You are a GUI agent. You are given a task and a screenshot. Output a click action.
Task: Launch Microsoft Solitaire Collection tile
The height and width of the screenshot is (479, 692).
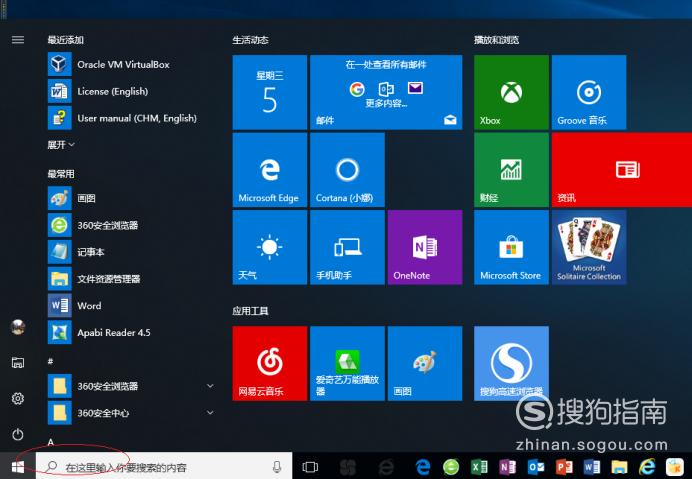coord(589,247)
